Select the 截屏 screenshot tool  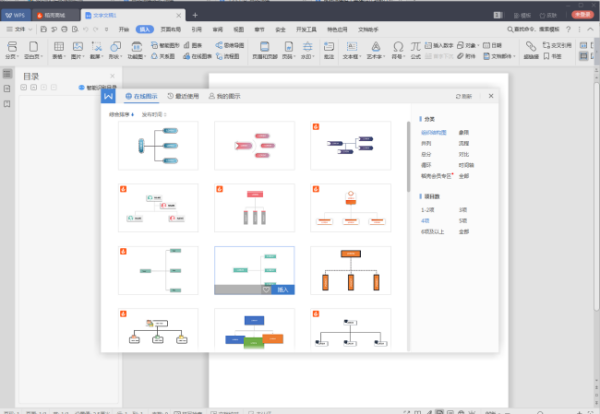pyautogui.click(x=97, y=50)
